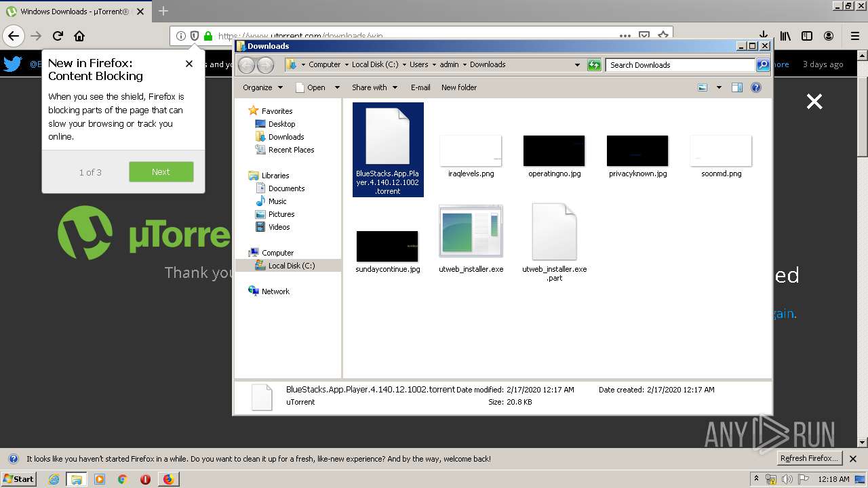Click the content blocking shield icon
Screen dimensions: 868x488
coord(195,36)
